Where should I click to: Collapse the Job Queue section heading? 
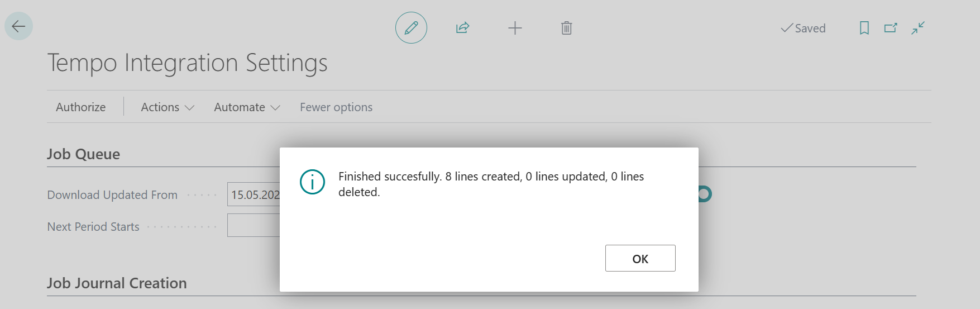[83, 154]
